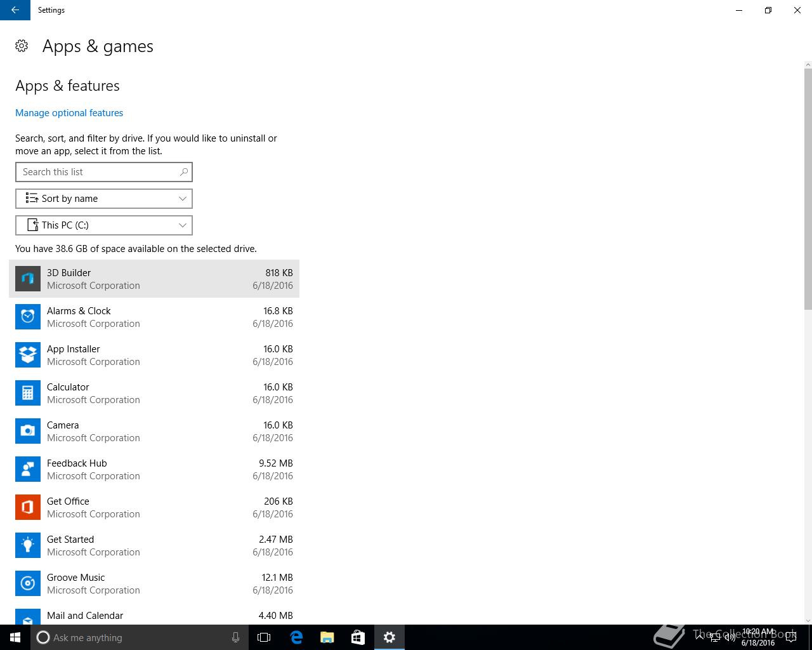Click the 818 KB size value
This screenshot has height=650, width=812.
(279, 273)
